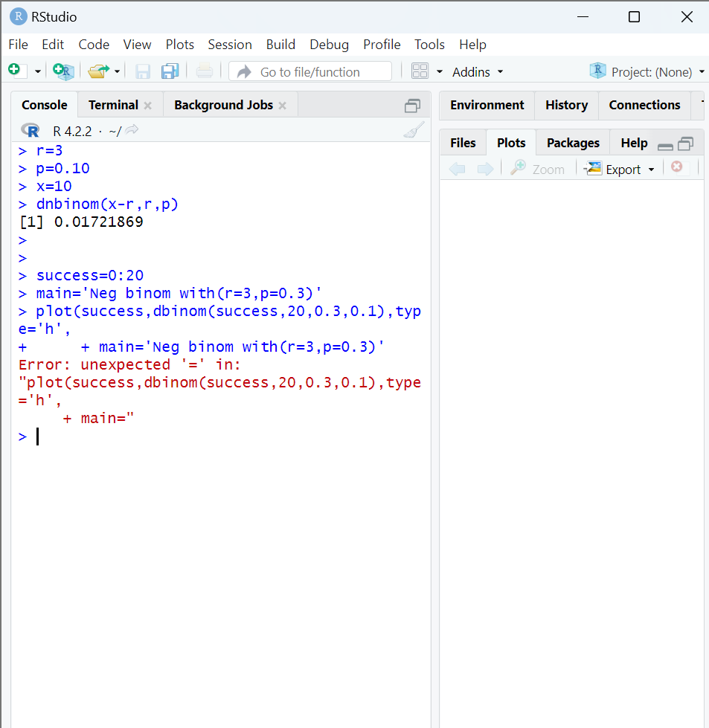The height and width of the screenshot is (728, 709).
Task: Click the Save All documents icon
Action: [x=170, y=71]
